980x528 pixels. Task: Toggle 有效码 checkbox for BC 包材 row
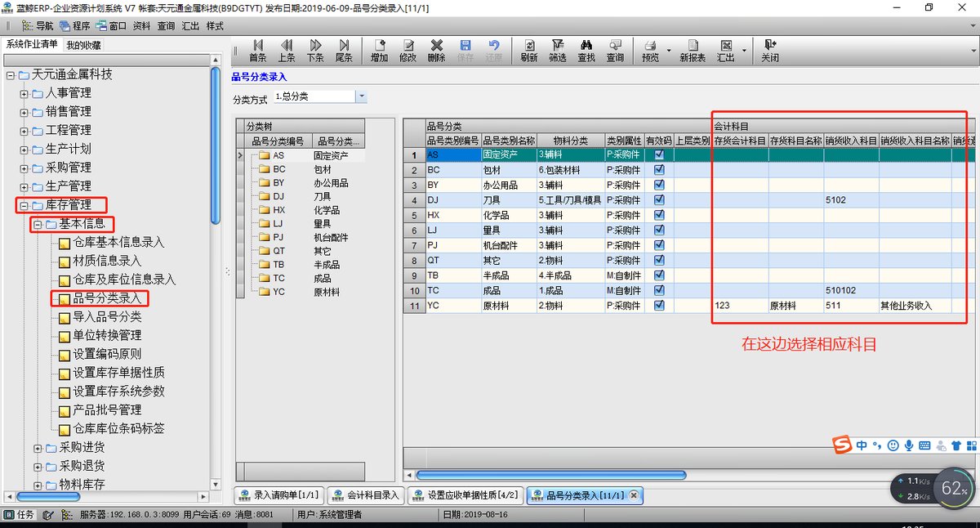(x=659, y=170)
